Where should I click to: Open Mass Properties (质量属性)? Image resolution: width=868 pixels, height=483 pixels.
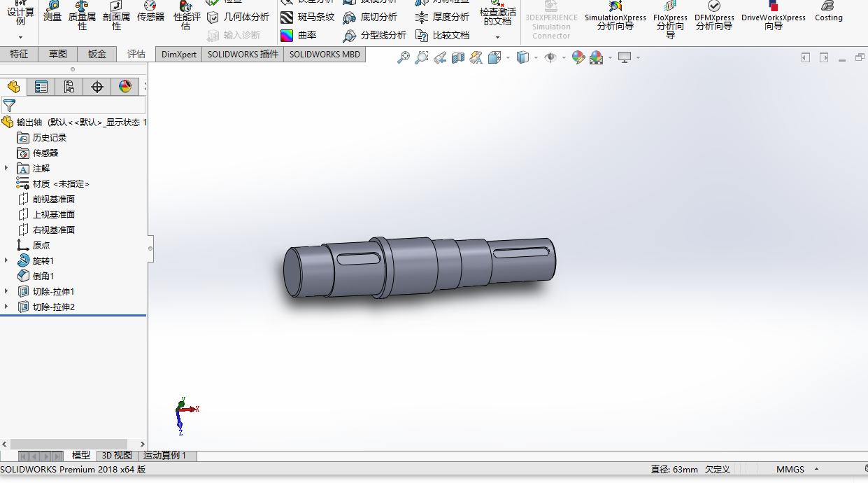82,16
